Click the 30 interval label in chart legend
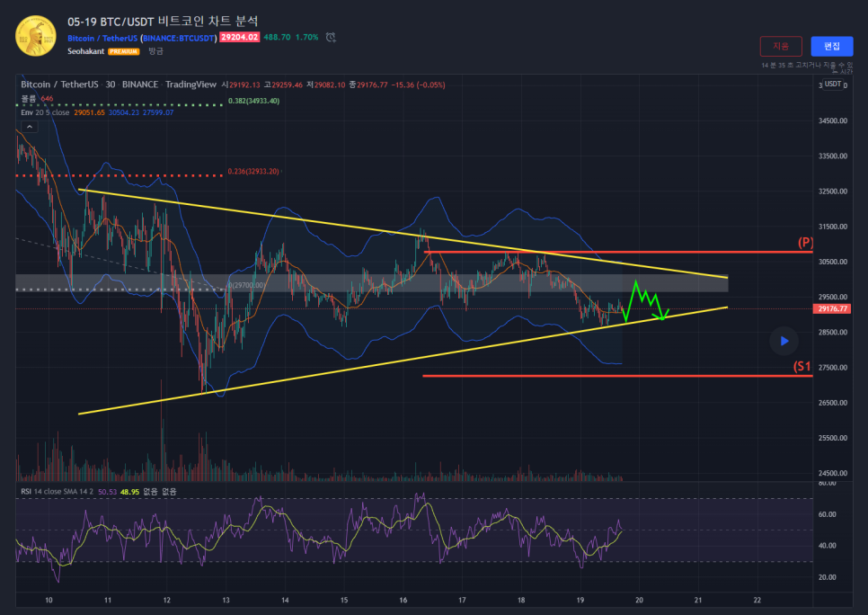This screenshot has width=868, height=615. click(x=109, y=85)
